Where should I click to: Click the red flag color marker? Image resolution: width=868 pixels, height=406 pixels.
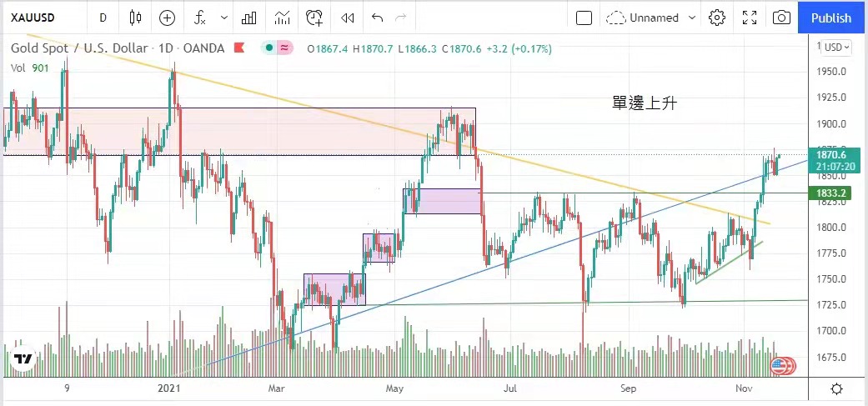click(x=240, y=48)
